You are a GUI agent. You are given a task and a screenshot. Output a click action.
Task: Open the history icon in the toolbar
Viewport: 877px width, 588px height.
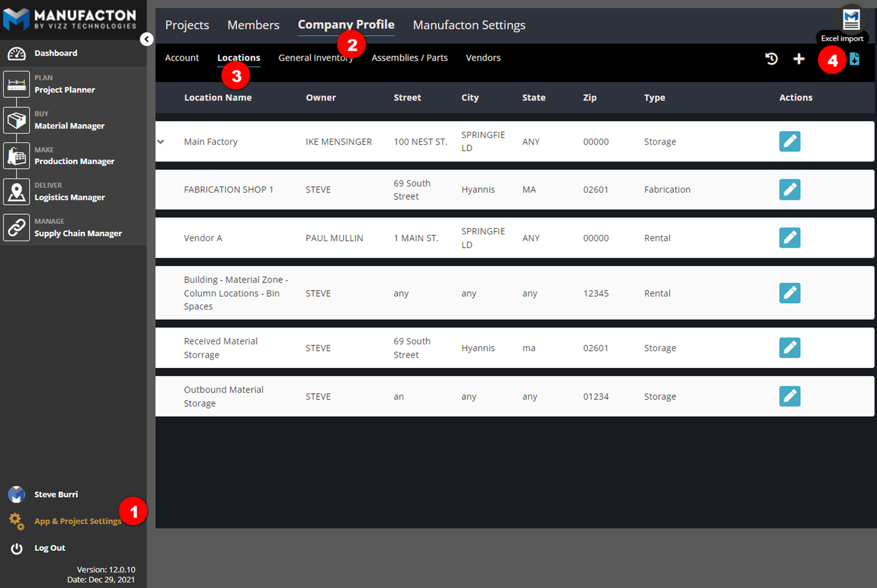[772, 59]
